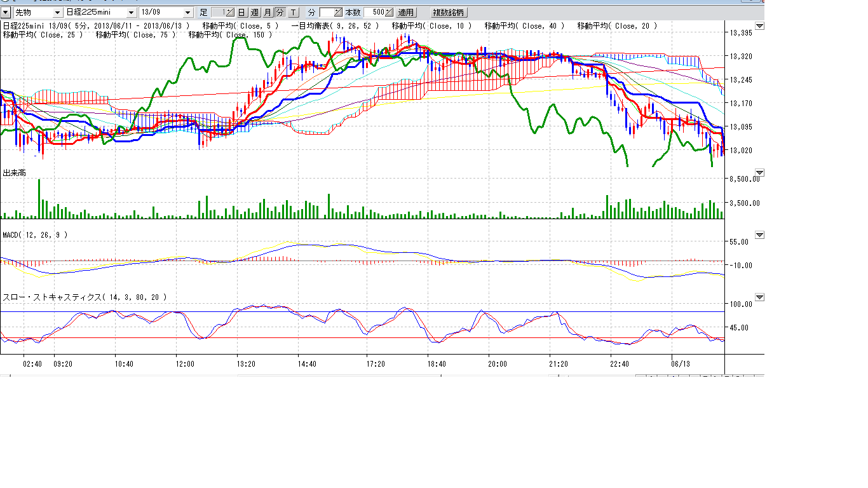Click the 適用 apply button
868x488 pixels.
pos(405,13)
